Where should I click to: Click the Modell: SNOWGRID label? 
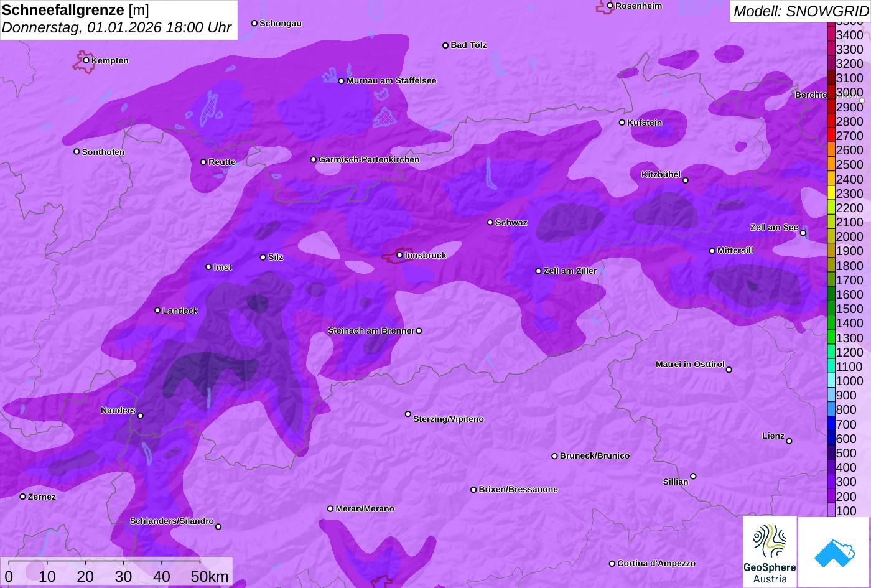pyautogui.click(x=801, y=11)
